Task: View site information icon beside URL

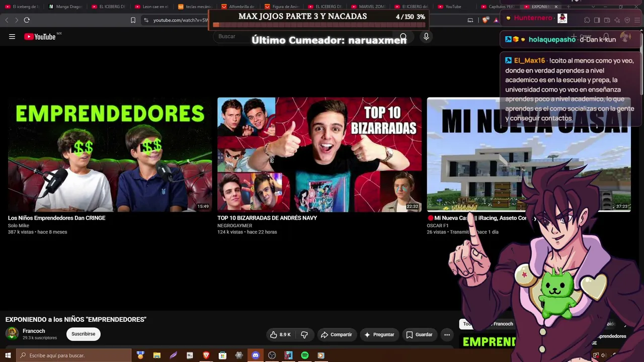Action: tap(146, 20)
